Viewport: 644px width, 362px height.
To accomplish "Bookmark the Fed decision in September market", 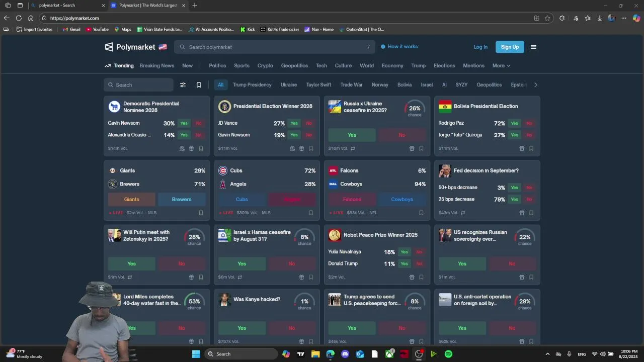I will (531, 213).
